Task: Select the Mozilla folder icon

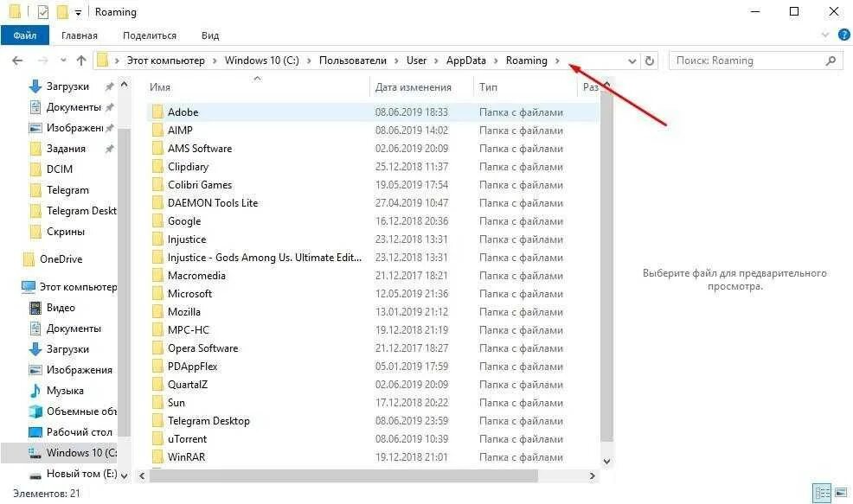Action: pyautogui.click(x=157, y=311)
